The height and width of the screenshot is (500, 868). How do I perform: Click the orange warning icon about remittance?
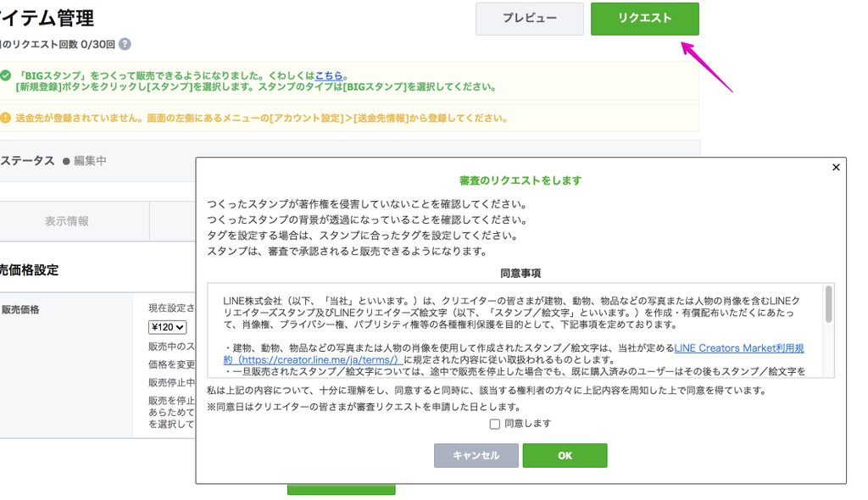tap(6, 118)
